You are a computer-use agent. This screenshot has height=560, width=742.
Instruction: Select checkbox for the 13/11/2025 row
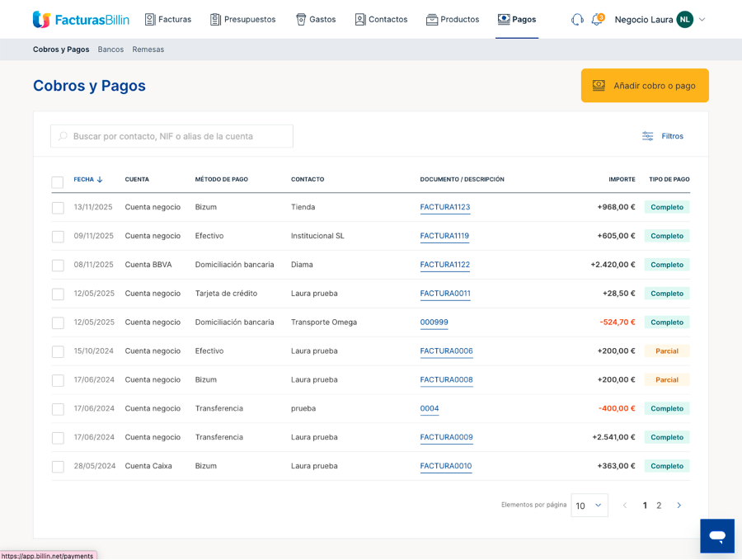point(58,208)
